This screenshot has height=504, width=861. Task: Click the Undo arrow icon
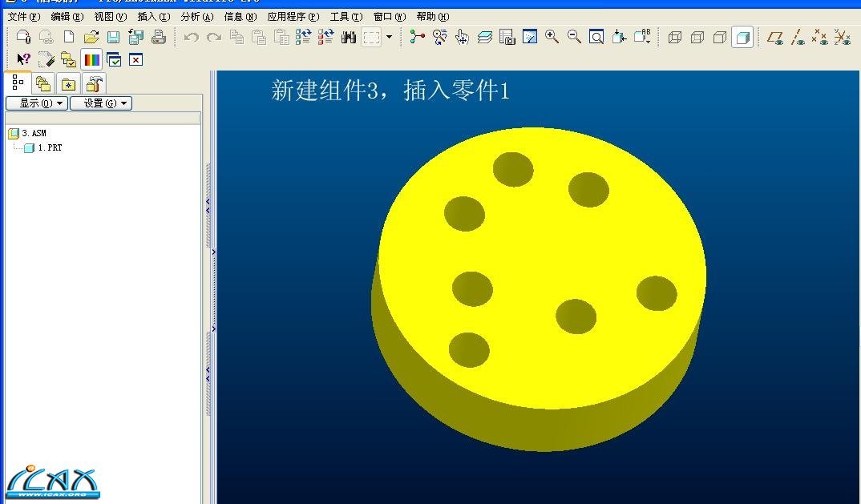click(x=191, y=38)
